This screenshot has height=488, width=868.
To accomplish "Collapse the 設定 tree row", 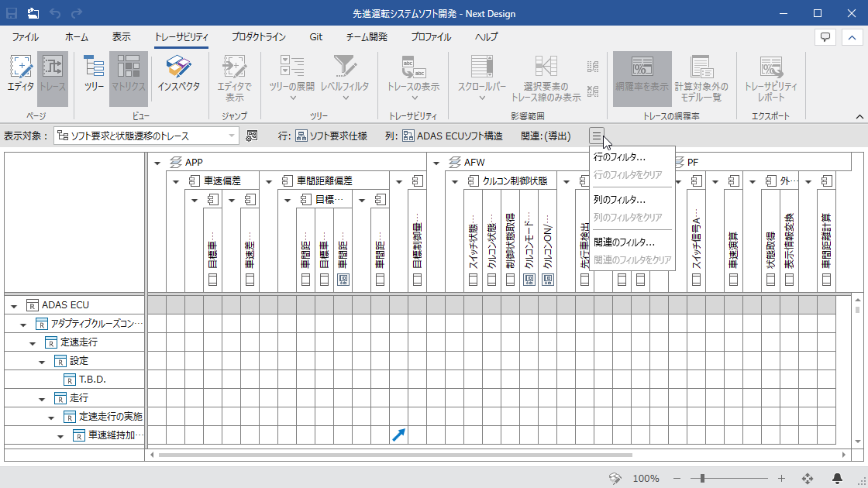I will tap(42, 362).
